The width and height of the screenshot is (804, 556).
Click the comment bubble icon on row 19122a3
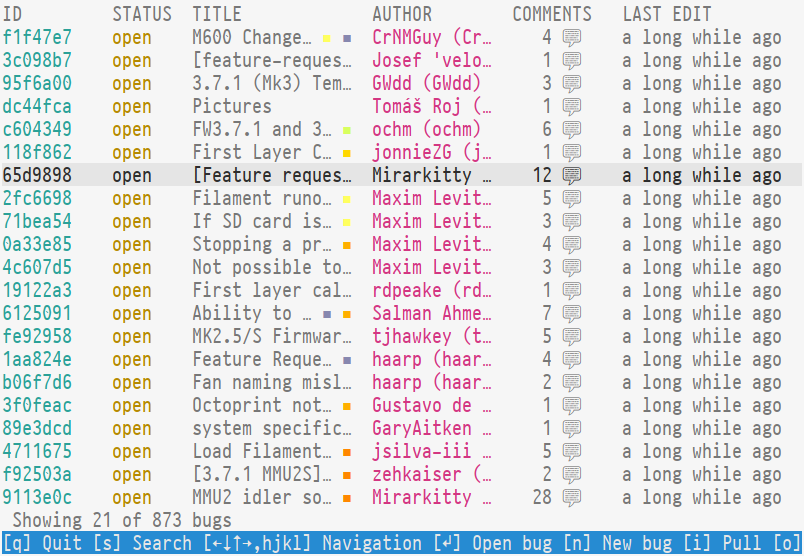click(572, 291)
